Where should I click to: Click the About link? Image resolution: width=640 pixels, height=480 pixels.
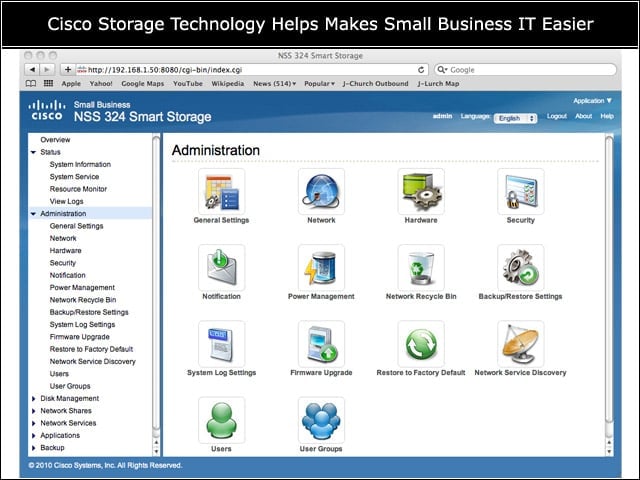[583, 116]
